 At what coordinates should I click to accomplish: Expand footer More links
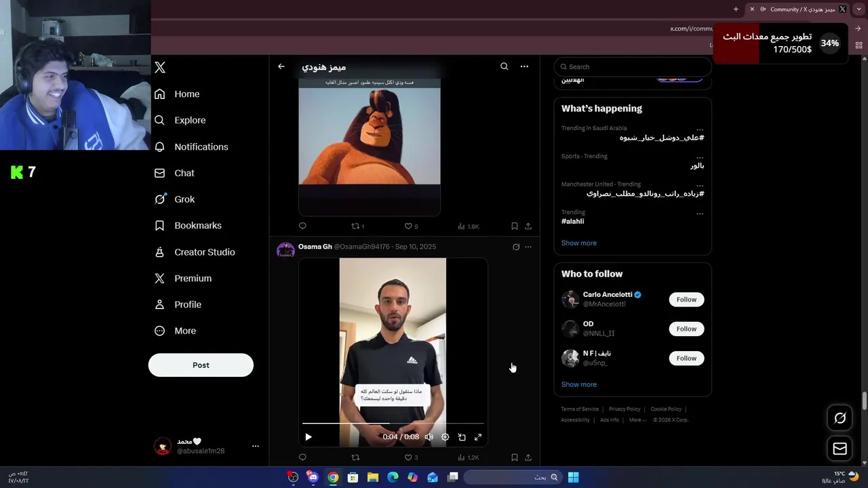coord(637,420)
